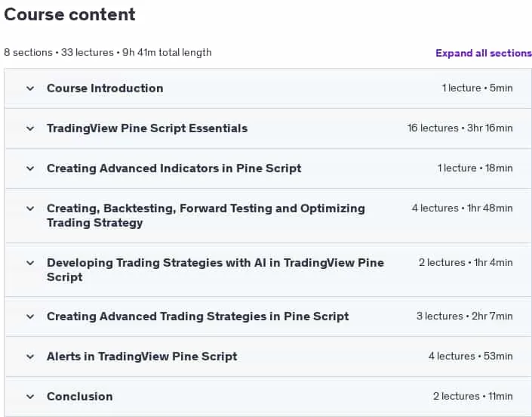Expand the Conclusion section chevron
The width and height of the screenshot is (532, 417).
point(30,397)
